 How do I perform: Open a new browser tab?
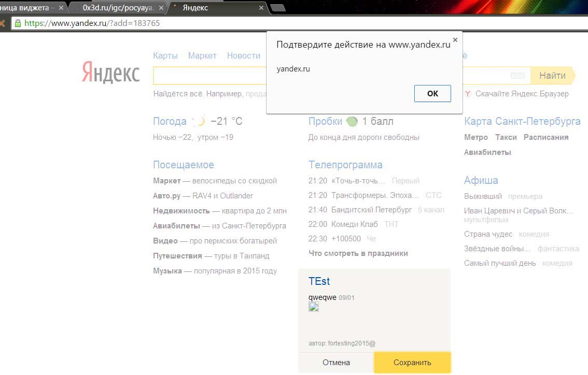pyautogui.click(x=278, y=8)
